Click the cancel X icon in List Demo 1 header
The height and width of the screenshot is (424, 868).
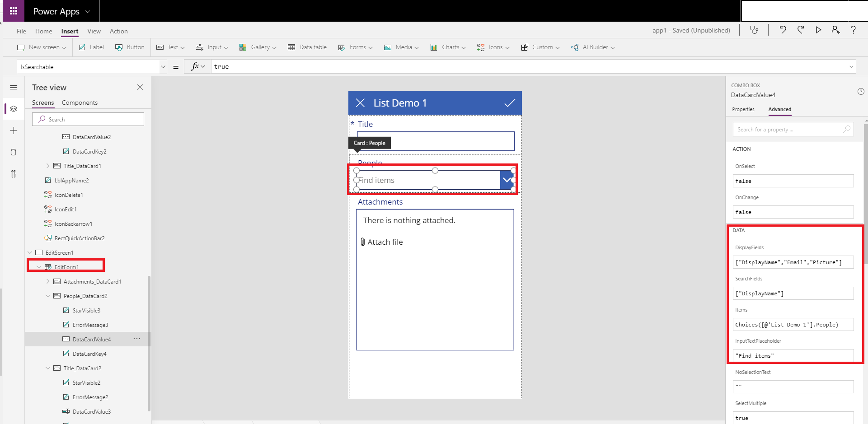(360, 103)
